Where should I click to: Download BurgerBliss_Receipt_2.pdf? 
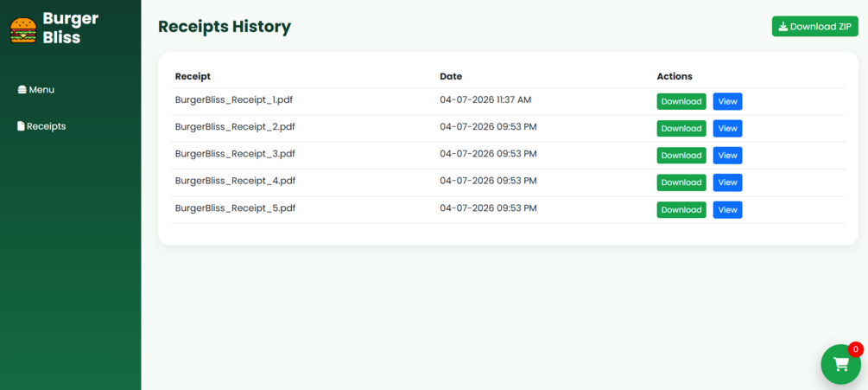[x=681, y=129]
